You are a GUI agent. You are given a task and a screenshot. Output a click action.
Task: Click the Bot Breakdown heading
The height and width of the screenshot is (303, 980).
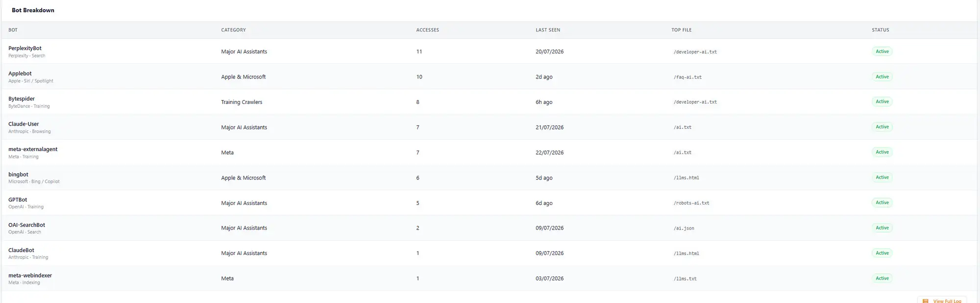coord(33,10)
